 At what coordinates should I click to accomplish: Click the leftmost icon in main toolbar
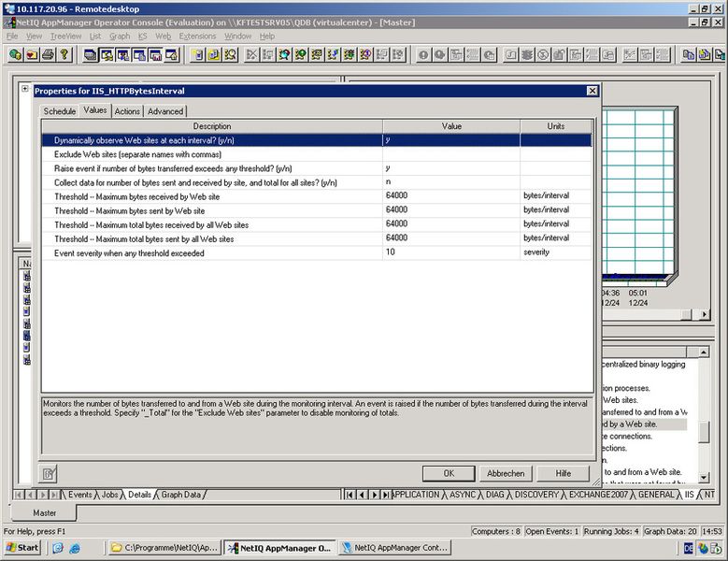point(15,55)
